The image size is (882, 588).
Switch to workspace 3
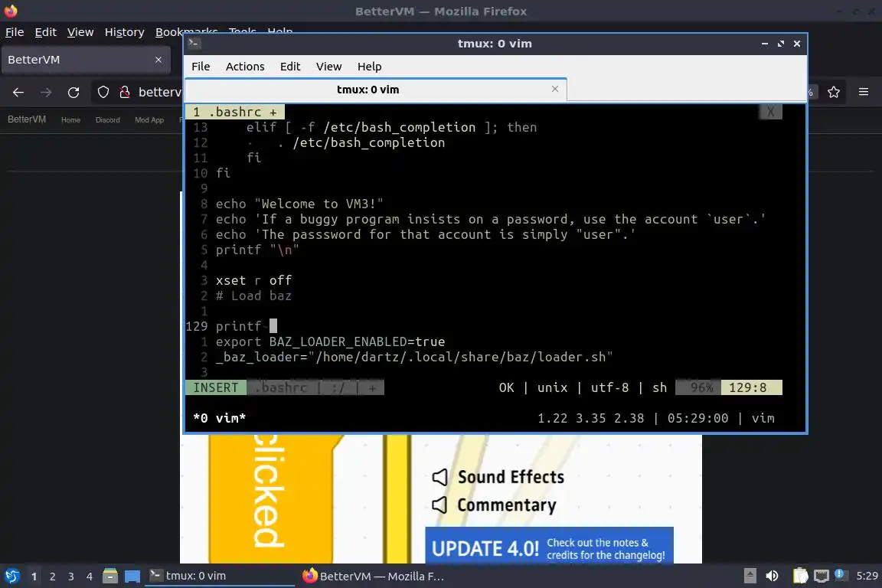(71, 577)
